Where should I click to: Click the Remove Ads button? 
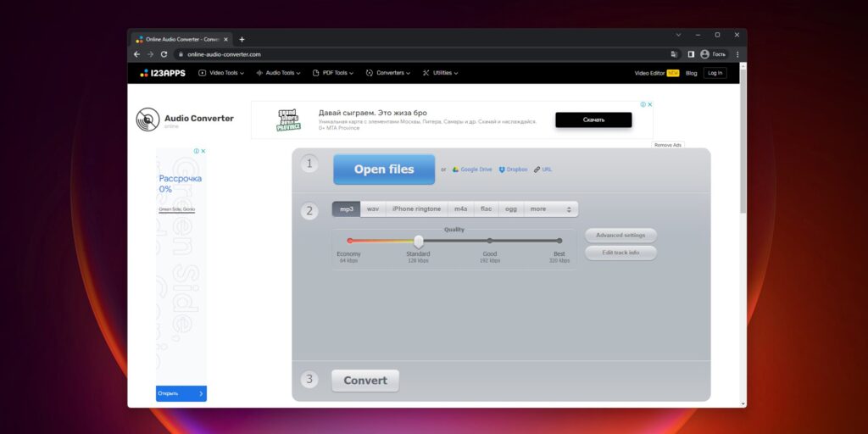[x=668, y=145]
